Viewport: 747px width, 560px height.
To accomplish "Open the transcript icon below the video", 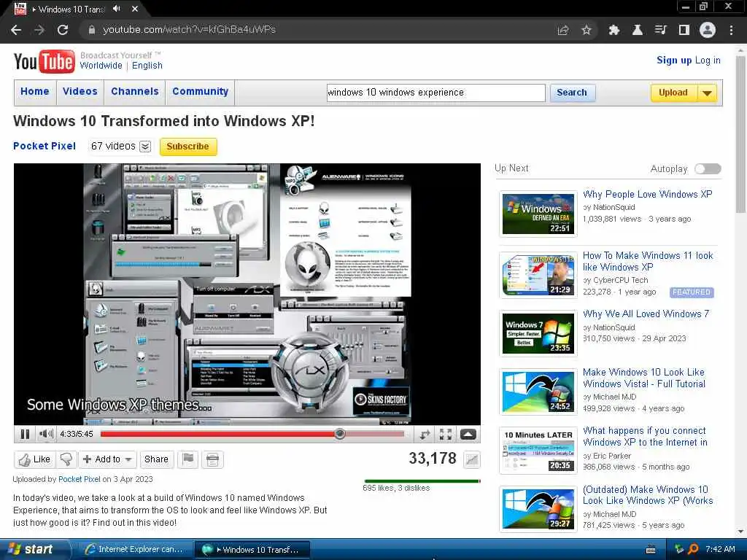I will 212,459.
